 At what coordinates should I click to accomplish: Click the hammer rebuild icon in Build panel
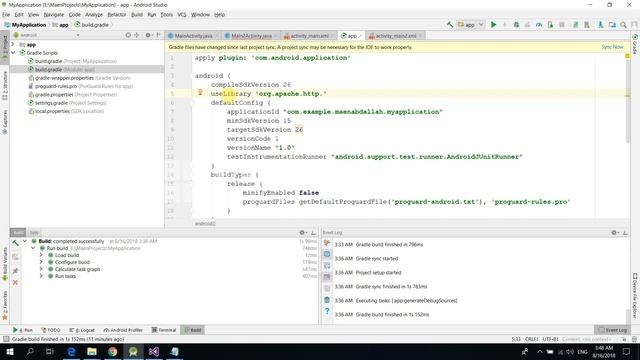click(16, 243)
